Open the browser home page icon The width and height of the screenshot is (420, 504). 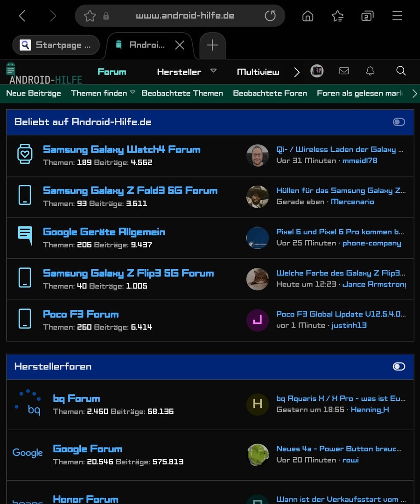pos(308,16)
